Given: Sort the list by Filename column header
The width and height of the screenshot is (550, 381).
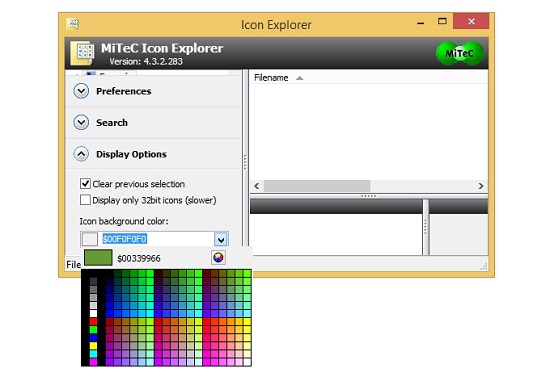Looking at the screenshot, I should click(271, 78).
